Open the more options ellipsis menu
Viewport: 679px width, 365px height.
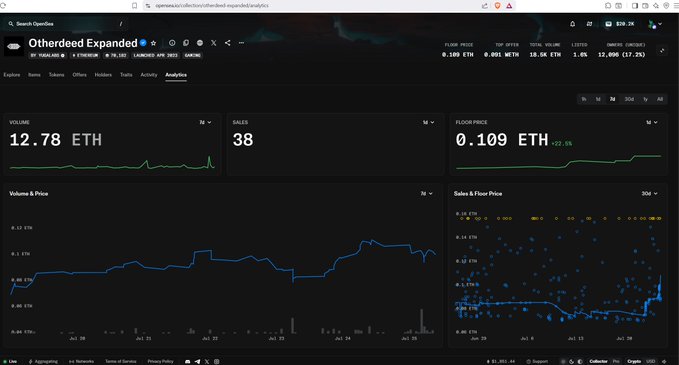pyautogui.click(x=241, y=43)
